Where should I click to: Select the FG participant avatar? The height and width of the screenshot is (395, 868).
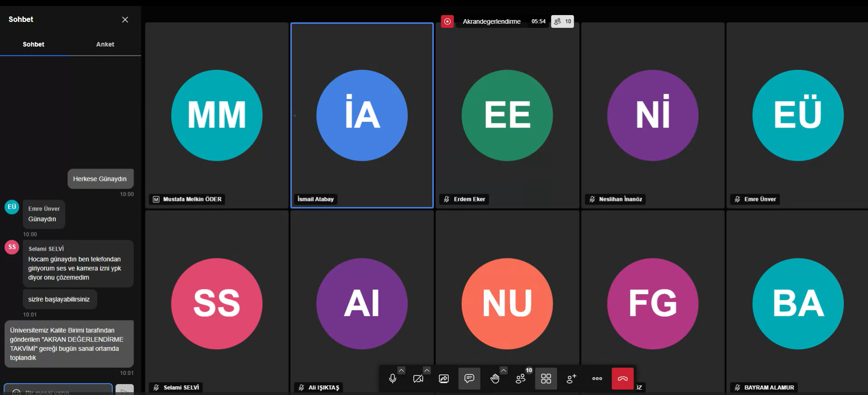tap(653, 304)
